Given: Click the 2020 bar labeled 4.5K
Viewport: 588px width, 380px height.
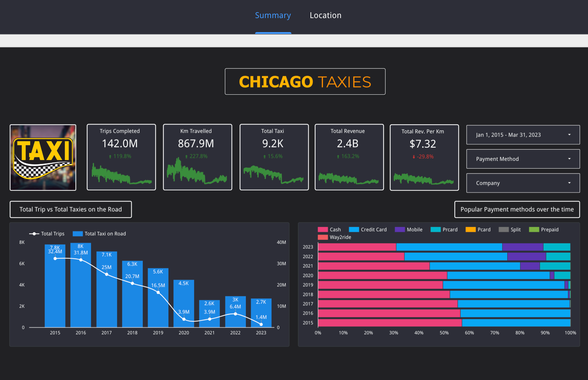Looking at the screenshot, I should click(x=184, y=304).
